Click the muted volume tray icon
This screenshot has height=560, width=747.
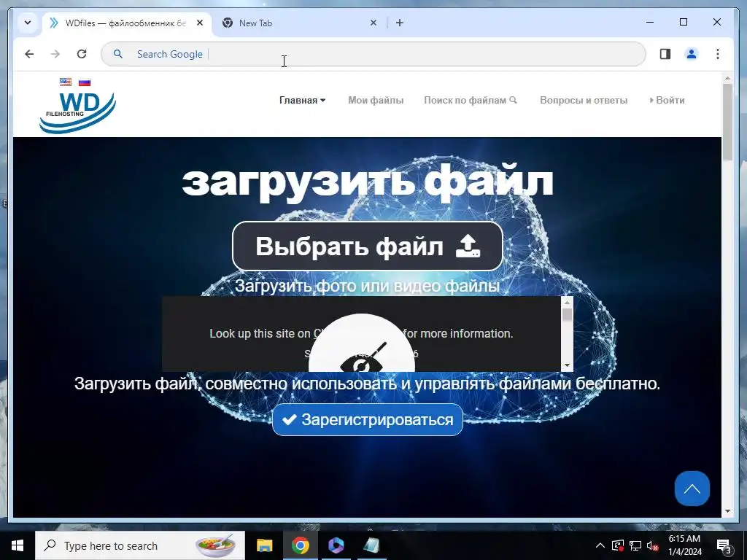652,545
